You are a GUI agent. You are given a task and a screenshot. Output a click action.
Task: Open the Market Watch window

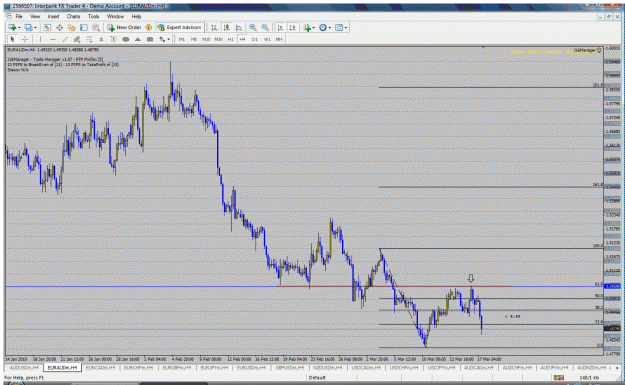(47, 28)
